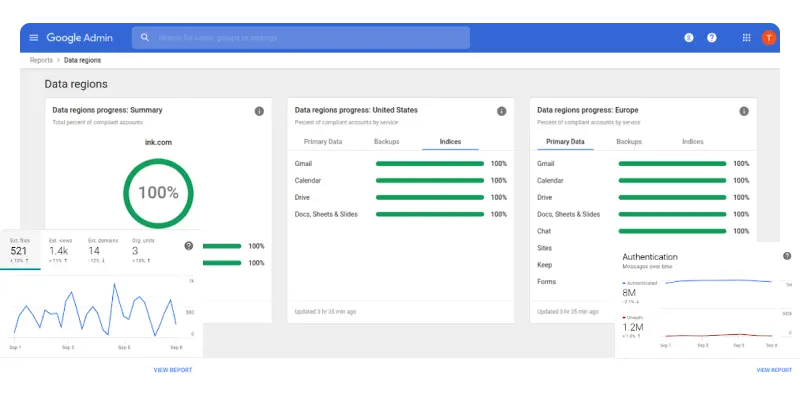This screenshot has height=394, width=800.
Task: Open the help question mark in header
Action: (712, 37)
